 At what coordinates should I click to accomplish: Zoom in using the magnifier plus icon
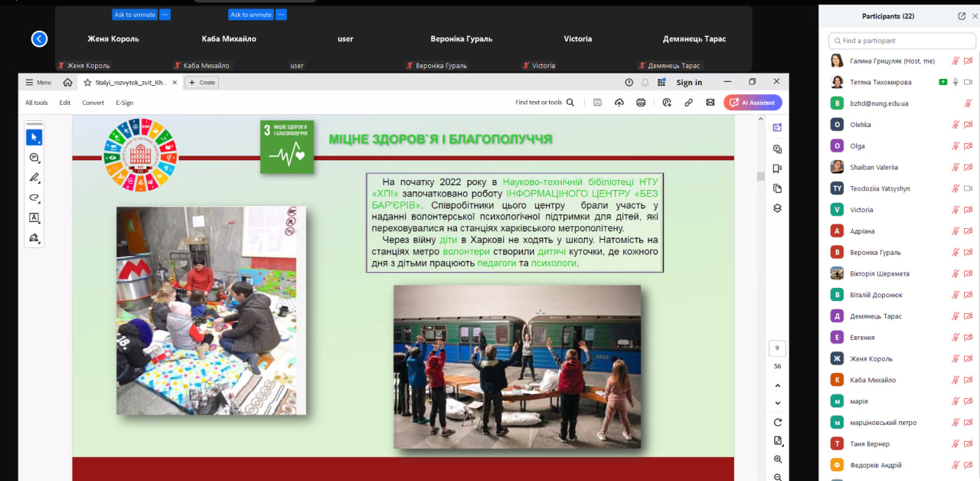point(778,459)
